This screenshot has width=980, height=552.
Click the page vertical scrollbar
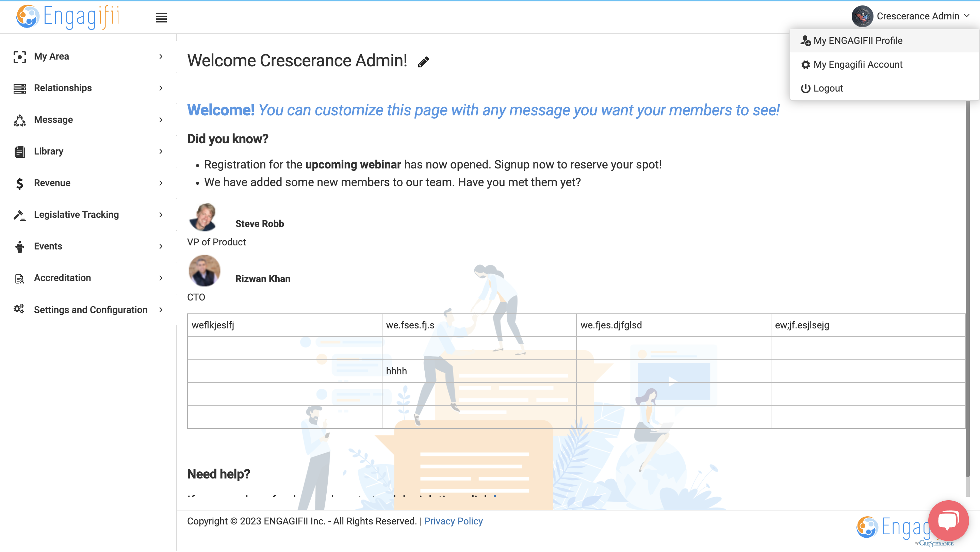pyautogui.click(x=967, y=289)
